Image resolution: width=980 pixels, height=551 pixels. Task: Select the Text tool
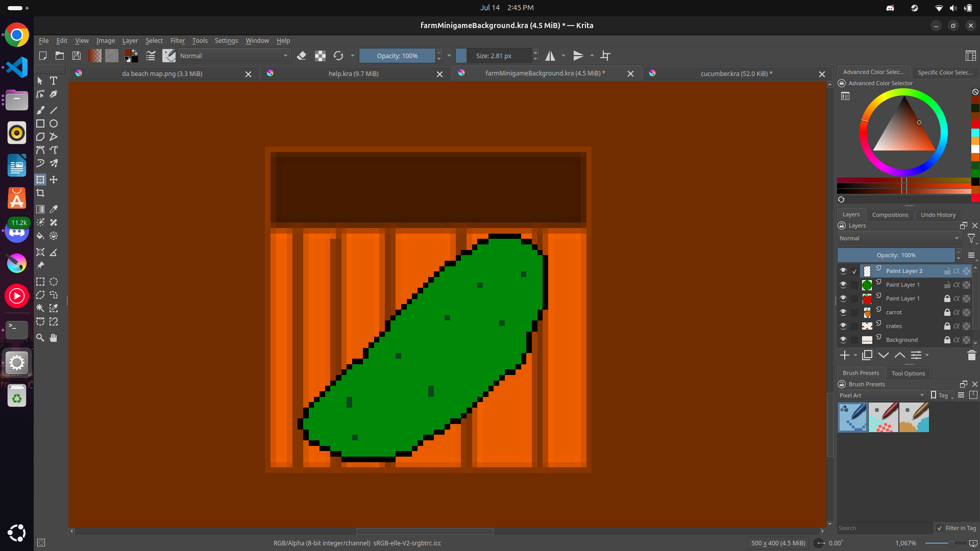point(54,81)
